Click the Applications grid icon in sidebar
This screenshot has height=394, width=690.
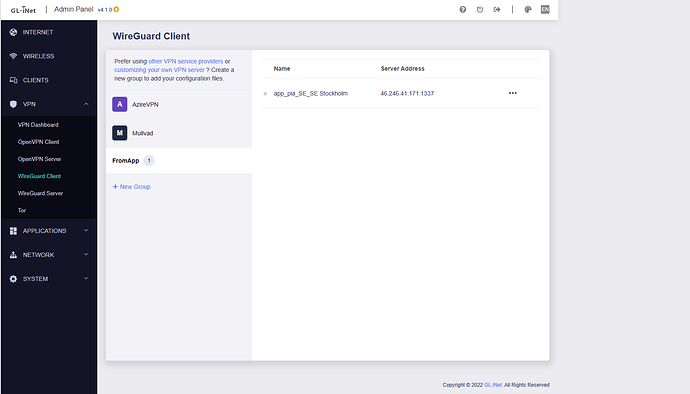(x=13, y=231)
